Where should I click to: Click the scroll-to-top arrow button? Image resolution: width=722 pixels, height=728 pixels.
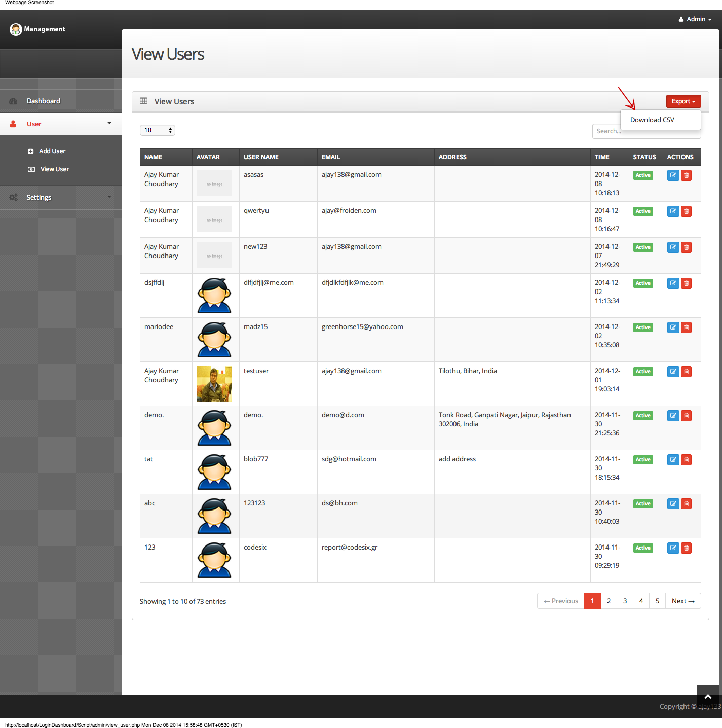(x=708, y=697)
